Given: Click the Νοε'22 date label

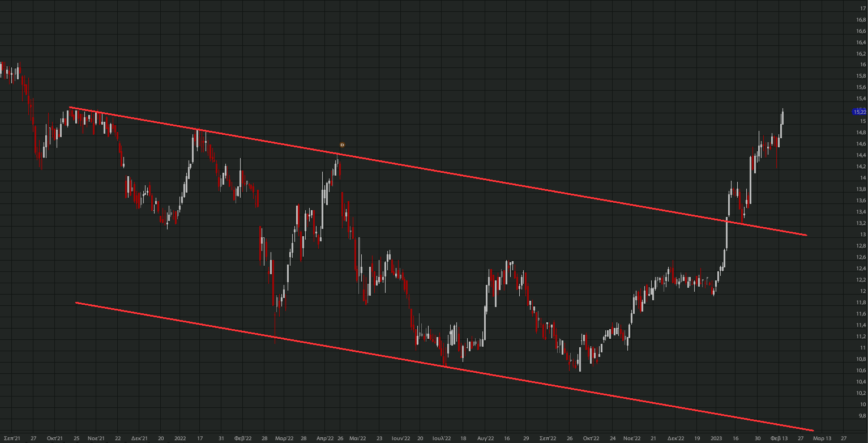Looking at the screenshot, I should click(x=632, y=438).
